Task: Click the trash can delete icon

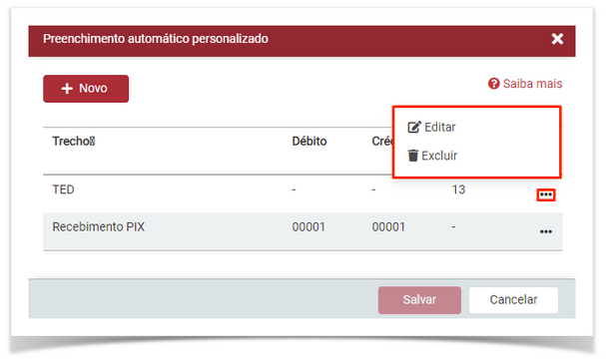Action: 412,156
